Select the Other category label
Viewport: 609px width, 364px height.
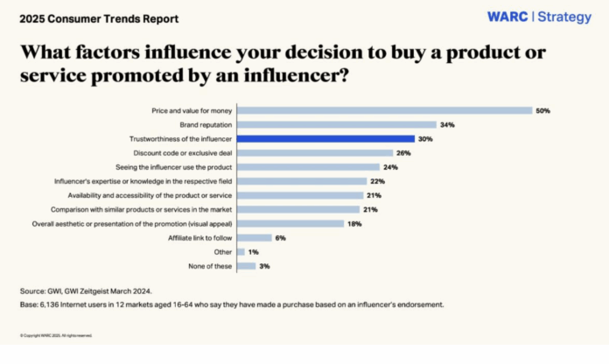tap(222, 251)
